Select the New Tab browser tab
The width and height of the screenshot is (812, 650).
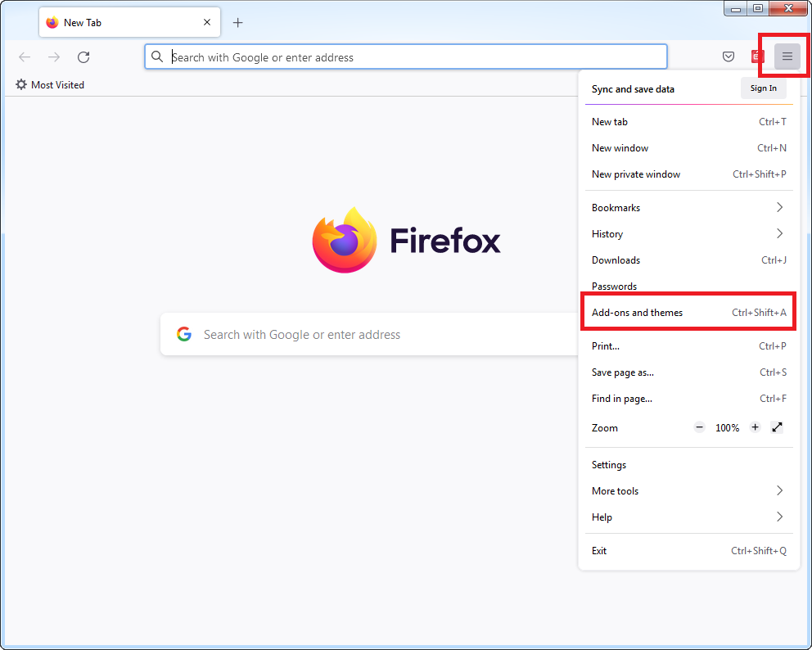pyautogui.click(x=129, y=22)
